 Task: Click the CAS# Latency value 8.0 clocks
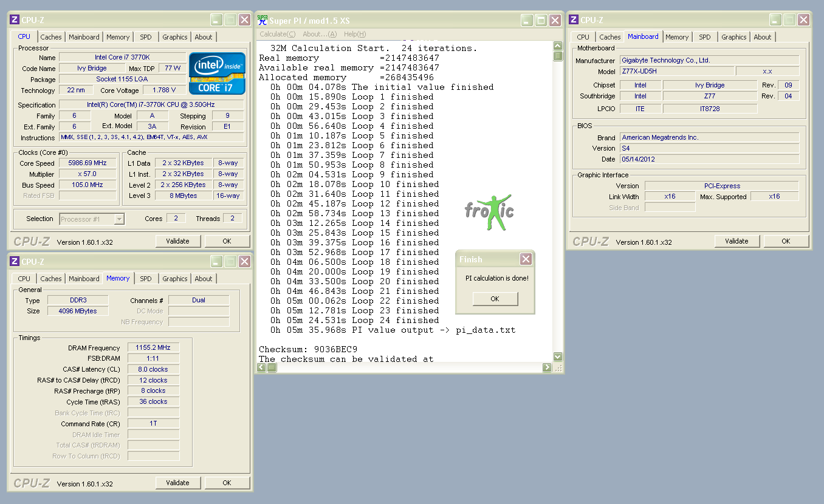click(x=153, y=369)
